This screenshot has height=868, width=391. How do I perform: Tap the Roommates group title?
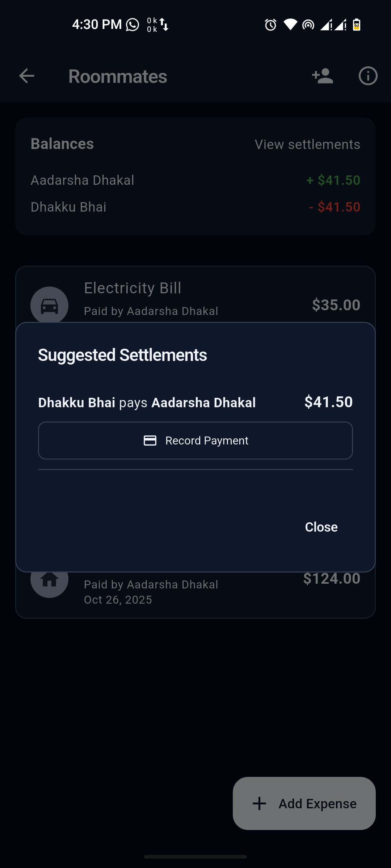(x=118, y=76)
